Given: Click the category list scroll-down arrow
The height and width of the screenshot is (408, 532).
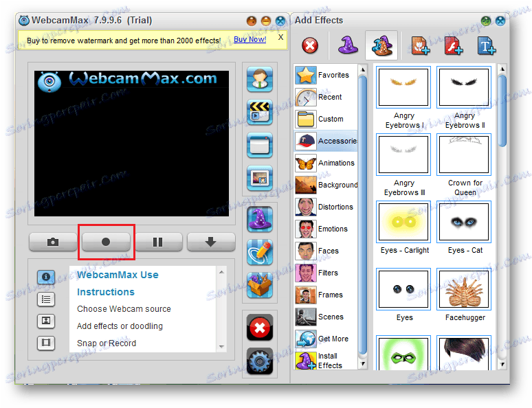Looking at the screenshot, I should 363,364.
